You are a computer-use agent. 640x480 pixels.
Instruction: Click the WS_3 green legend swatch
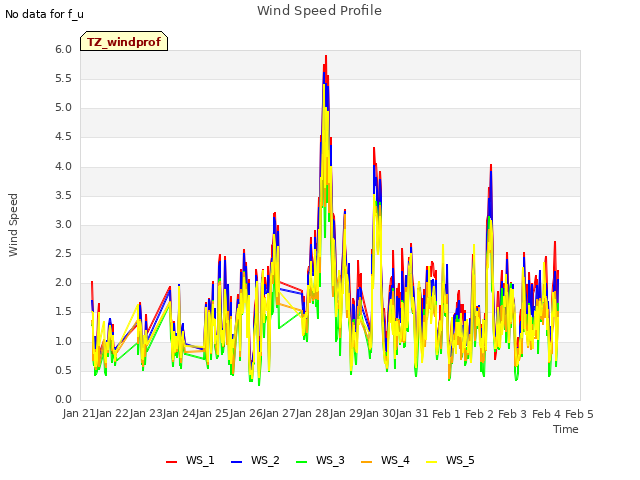pyautogui.click(x=301, y=462)
